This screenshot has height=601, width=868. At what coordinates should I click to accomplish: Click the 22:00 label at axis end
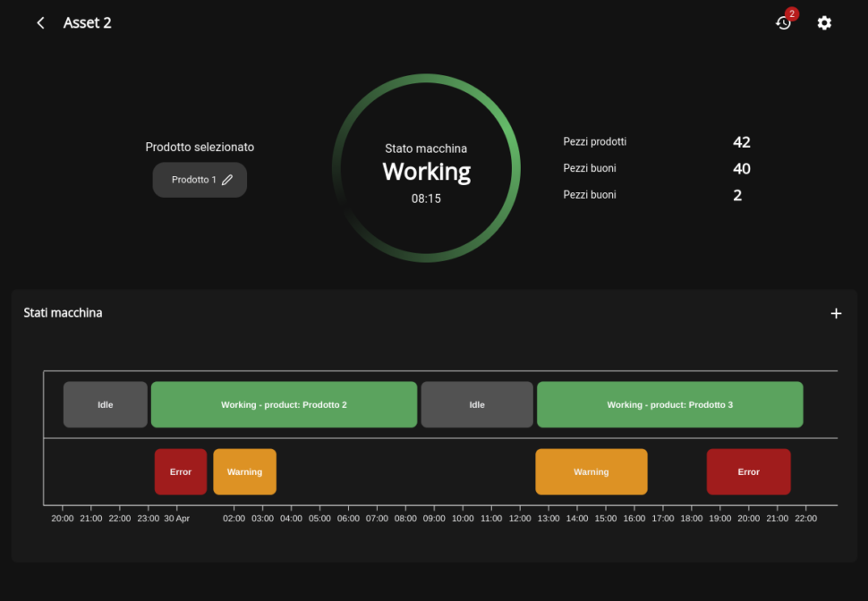[x=806, y=519]
